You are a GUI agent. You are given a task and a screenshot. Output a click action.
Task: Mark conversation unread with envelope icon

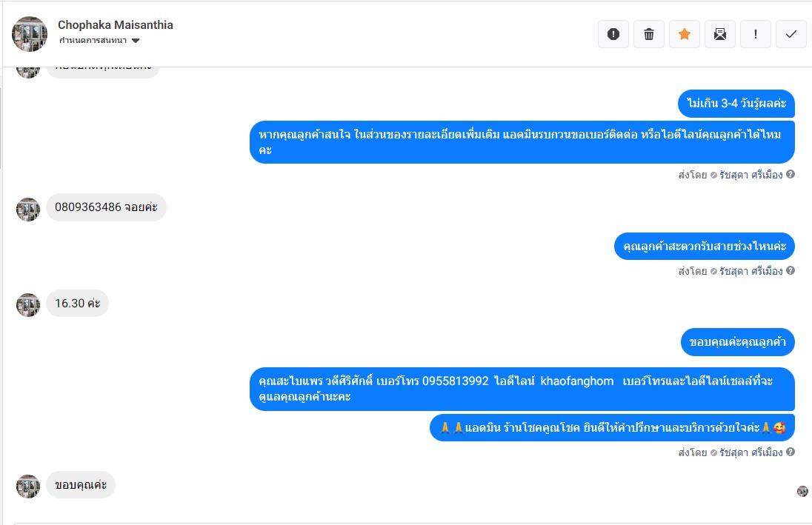pos(720,34)
